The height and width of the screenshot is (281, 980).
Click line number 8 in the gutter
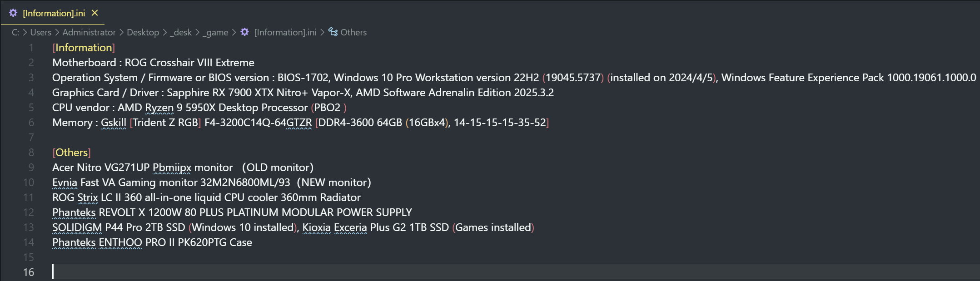tap(31, 153)
